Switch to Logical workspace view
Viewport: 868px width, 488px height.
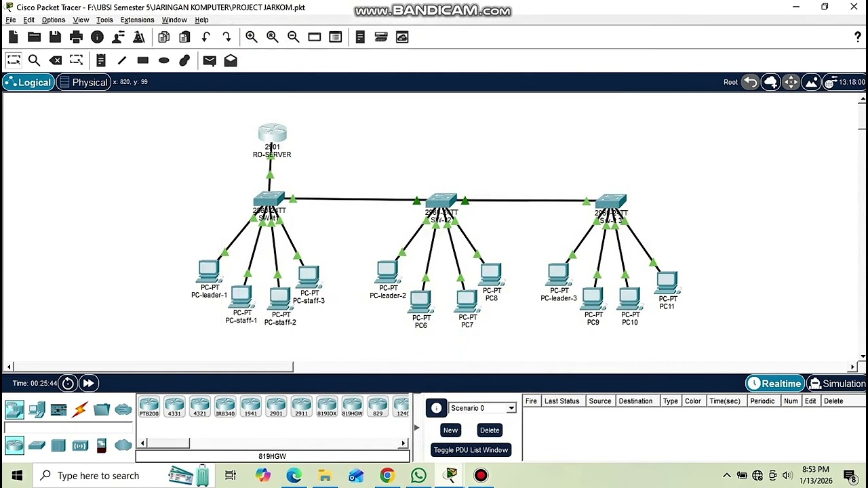[x=27, y=82]
